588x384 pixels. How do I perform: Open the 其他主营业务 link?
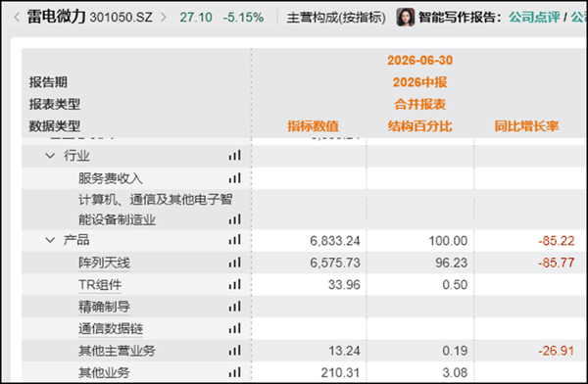pyautogui.click(x=117, y=351)
